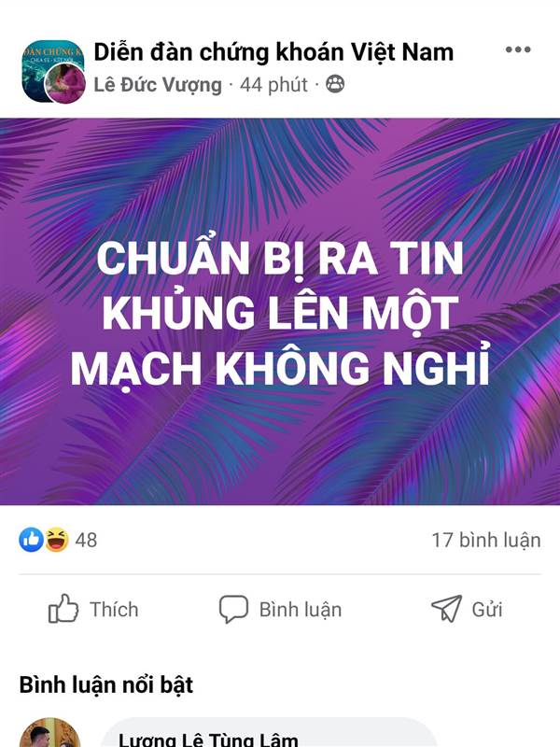This screenshot has width=560, height=747.
Task: Expand the Bình luận nổi bật sort selector
Action: tap(106, 685)
